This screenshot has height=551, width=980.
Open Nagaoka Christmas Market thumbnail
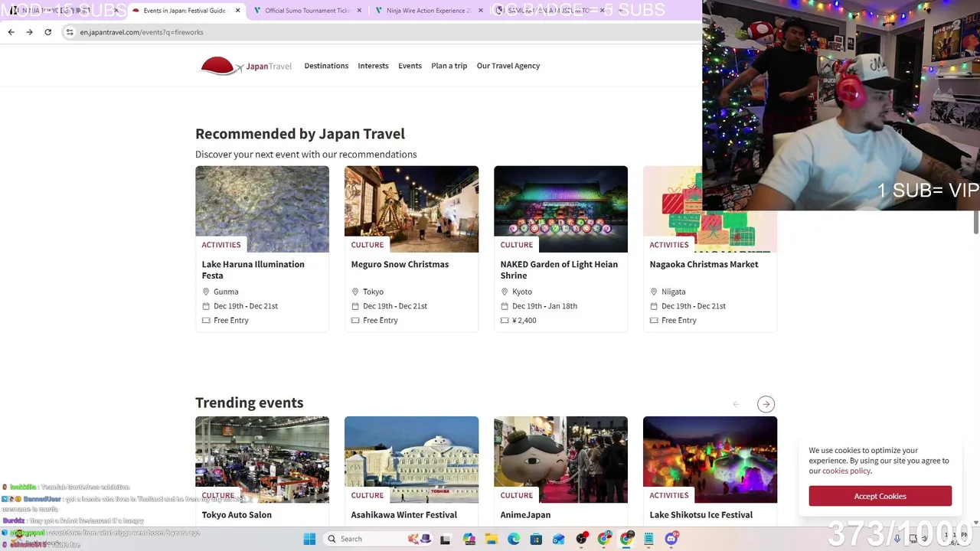coord(710,209)
